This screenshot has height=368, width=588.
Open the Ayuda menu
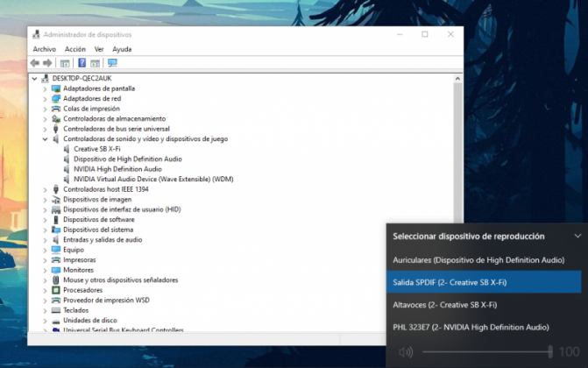click(x=122, y=49)
